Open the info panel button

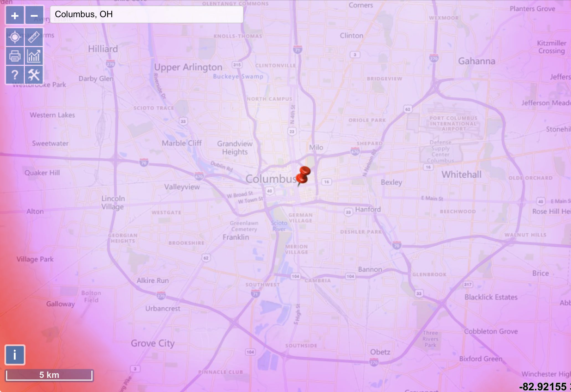point(15,355)
